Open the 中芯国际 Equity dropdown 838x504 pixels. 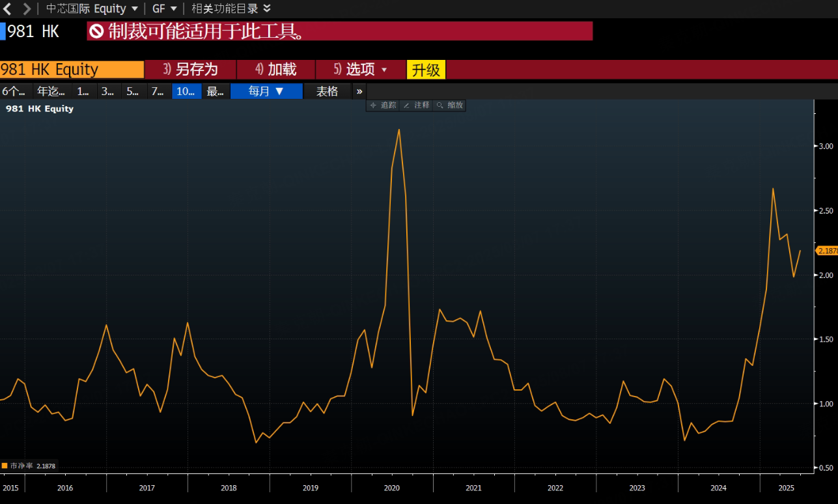[x=92, y=9]
